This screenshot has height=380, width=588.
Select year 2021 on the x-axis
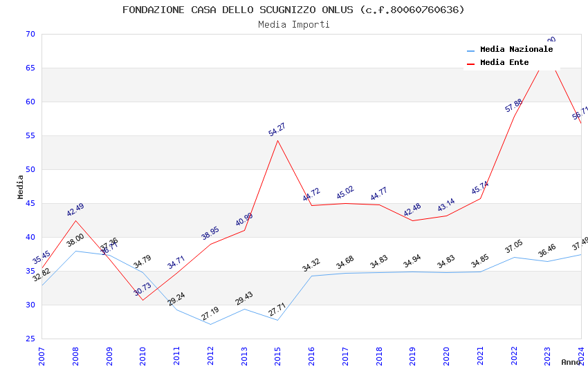pos(480,356)
